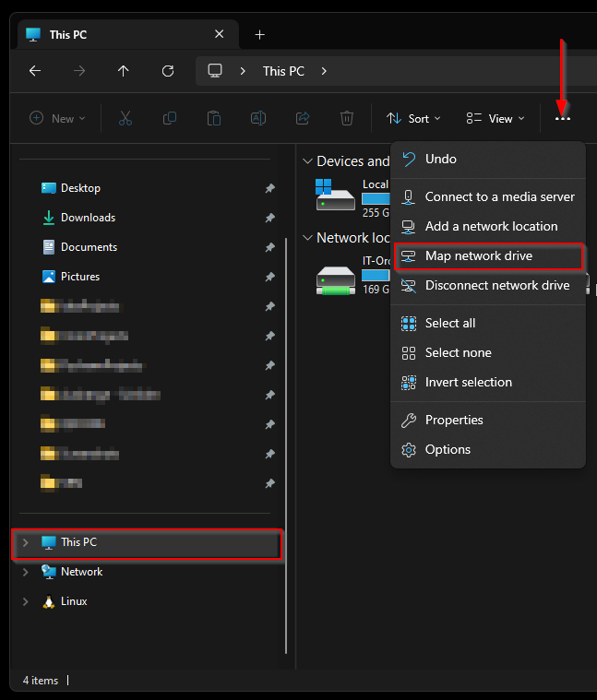Image resolution: width=597 pixels, height=700 pixels.
Task: Collapse the Network locations group
Action: click(x=307, y=238)
